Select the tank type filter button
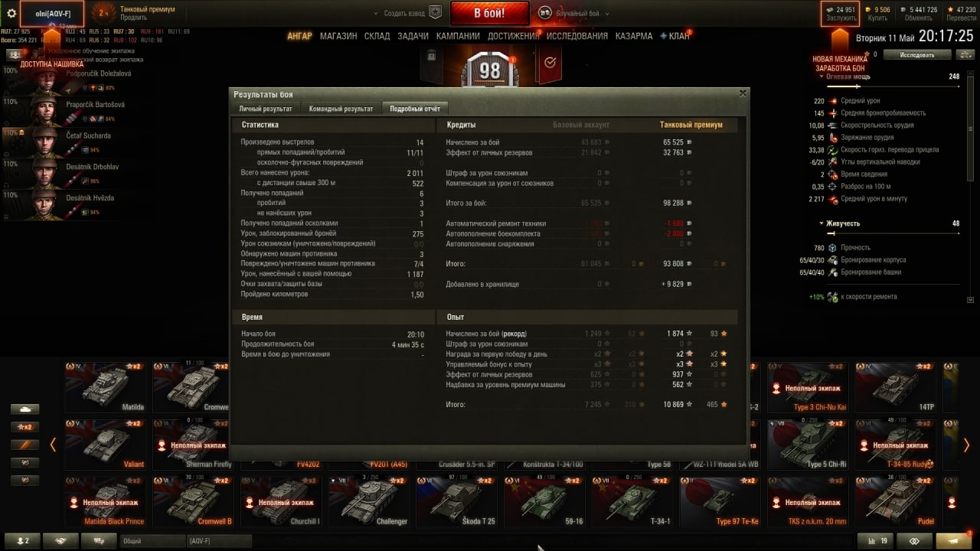The height and width of the screenshot is (551, 980). point(24,409)
